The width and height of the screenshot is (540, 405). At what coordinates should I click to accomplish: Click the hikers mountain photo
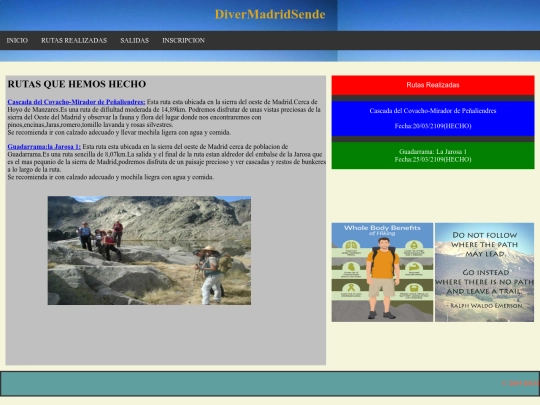click(149, 250)
